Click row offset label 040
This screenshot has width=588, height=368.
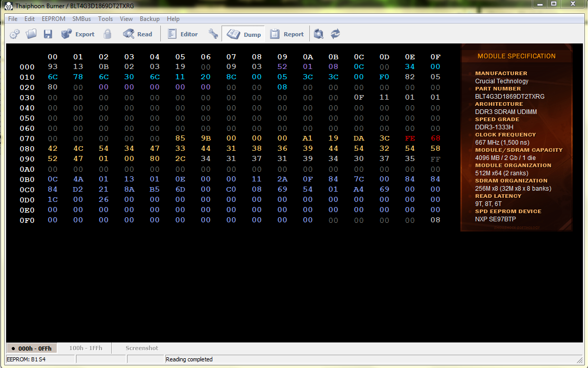27,108
